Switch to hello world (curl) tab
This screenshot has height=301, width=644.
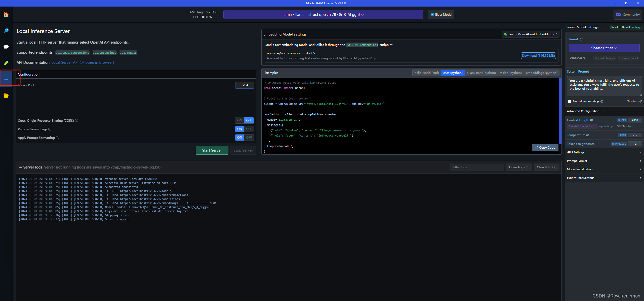426,73
